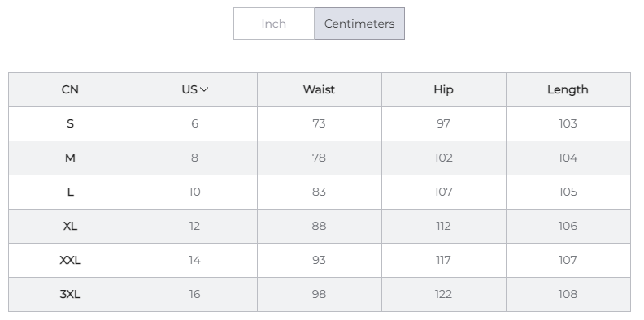The width and height of the screenshot is (644, 320).
Task: Click hip value 122 cell
Action: [x=444, y=294]
